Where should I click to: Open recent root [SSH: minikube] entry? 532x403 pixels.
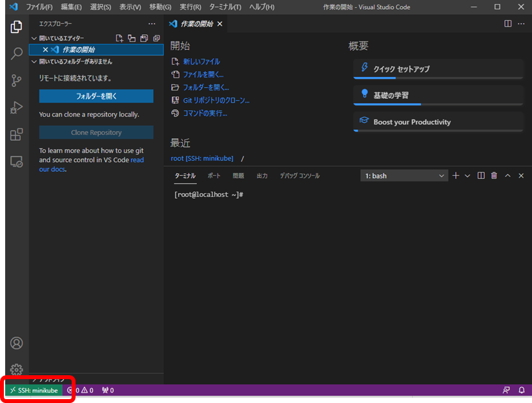pyautogui.click(x=202, y=158)
